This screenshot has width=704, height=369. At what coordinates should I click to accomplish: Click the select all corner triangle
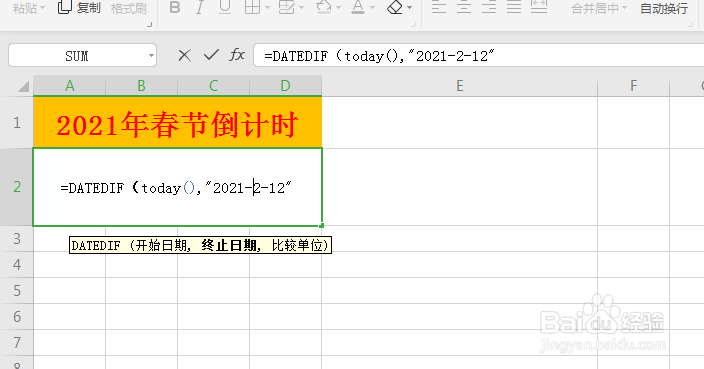(x=22, y=86)
